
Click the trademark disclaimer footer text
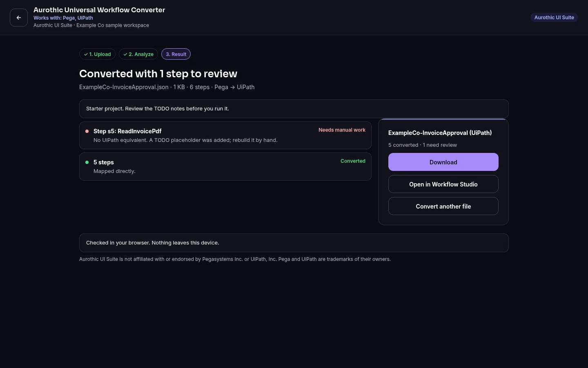pos(235,259)
